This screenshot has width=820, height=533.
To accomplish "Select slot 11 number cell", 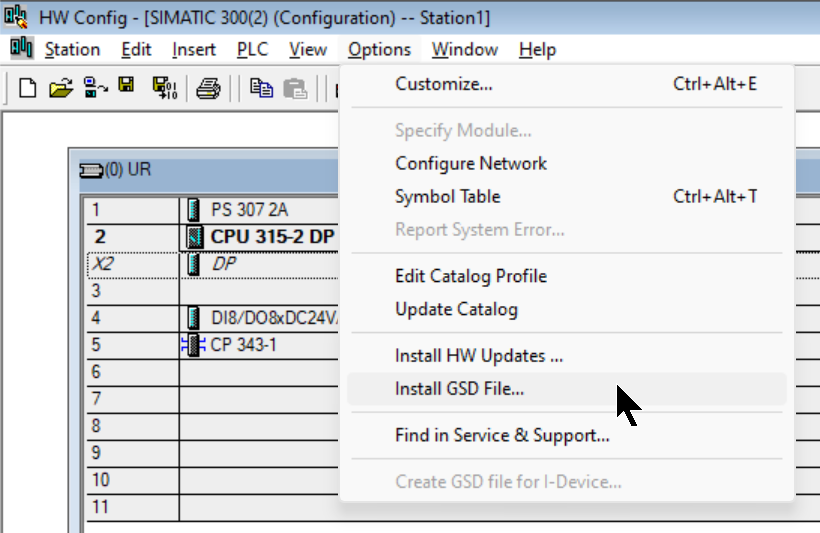I will tap(132, 507).
